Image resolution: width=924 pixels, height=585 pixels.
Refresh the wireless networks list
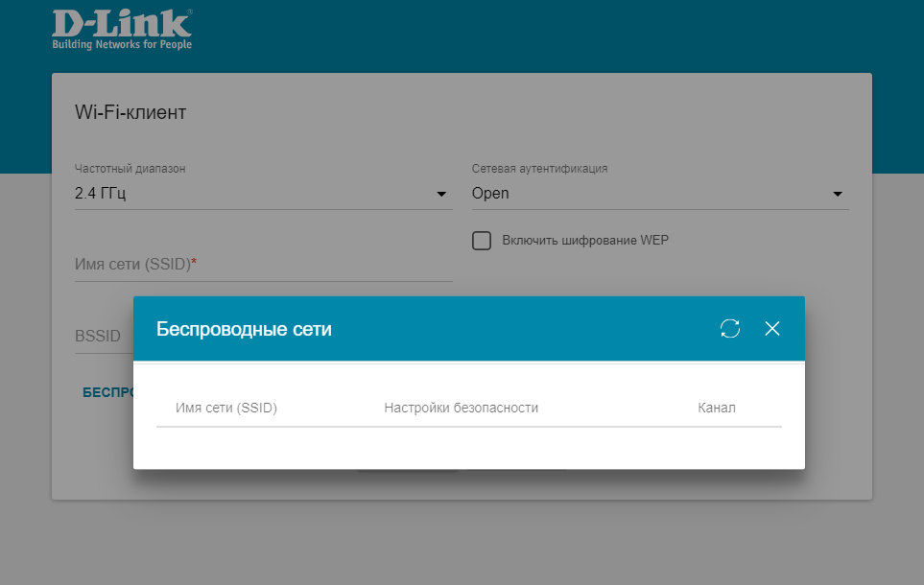[x=729, y=328]
